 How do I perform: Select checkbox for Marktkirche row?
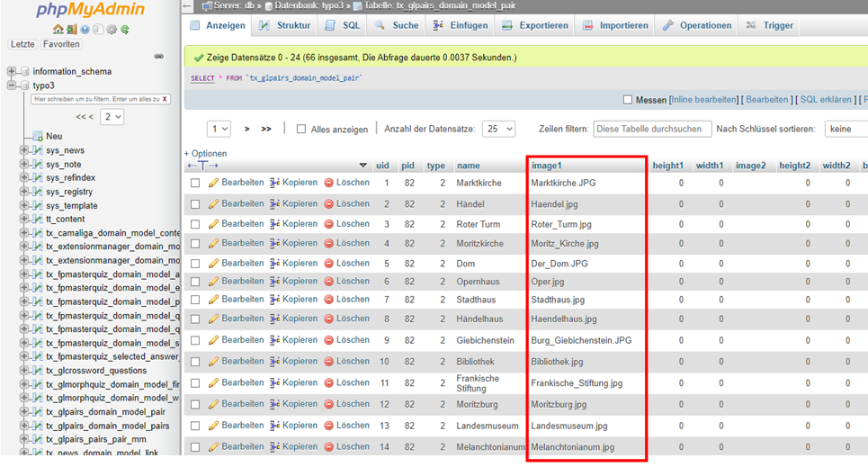(x=195, y=184)
